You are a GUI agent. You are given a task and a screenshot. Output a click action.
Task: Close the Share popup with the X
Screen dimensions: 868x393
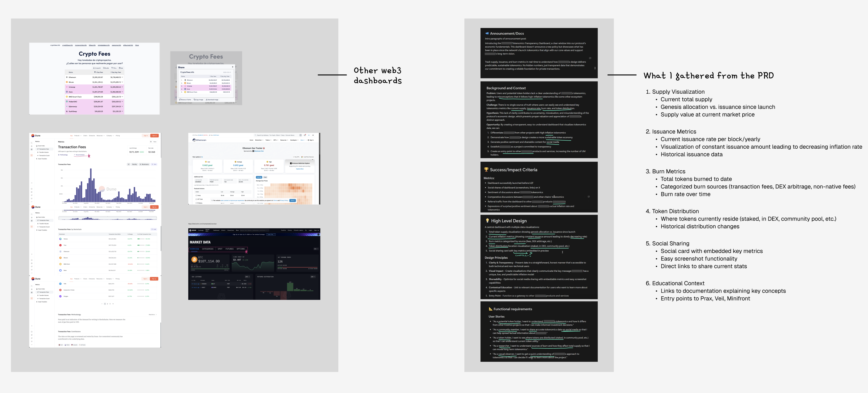(x=233, y=67)
